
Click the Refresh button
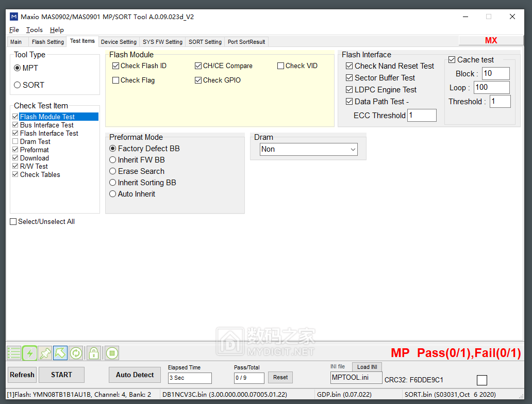[22, 375]
